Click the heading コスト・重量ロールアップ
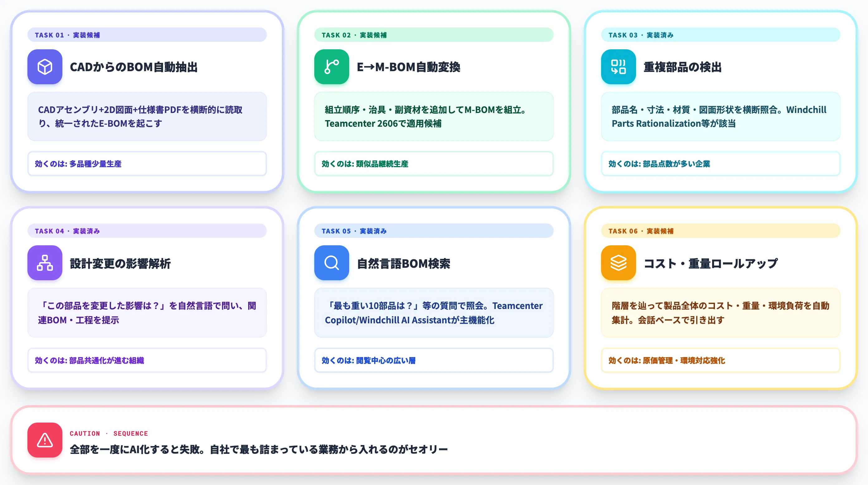 [x=711, y=263]
